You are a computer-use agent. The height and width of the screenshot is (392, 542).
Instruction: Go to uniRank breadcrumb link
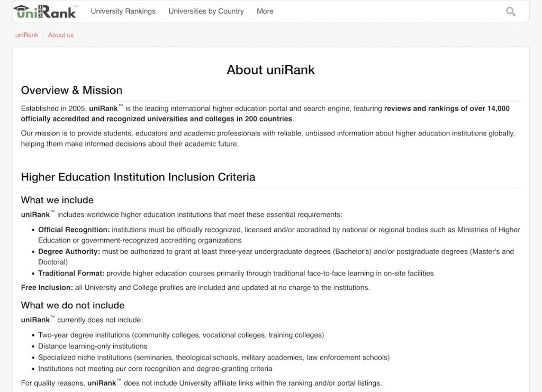point(26,35)
